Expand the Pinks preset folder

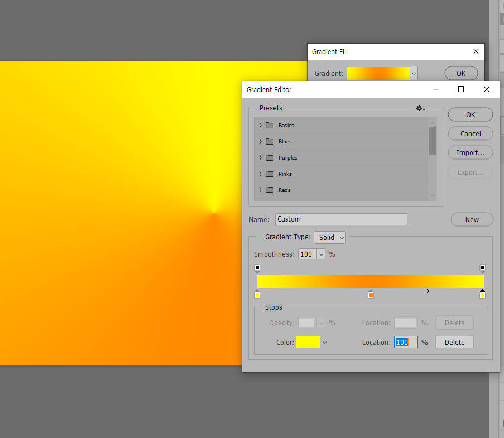260,174
